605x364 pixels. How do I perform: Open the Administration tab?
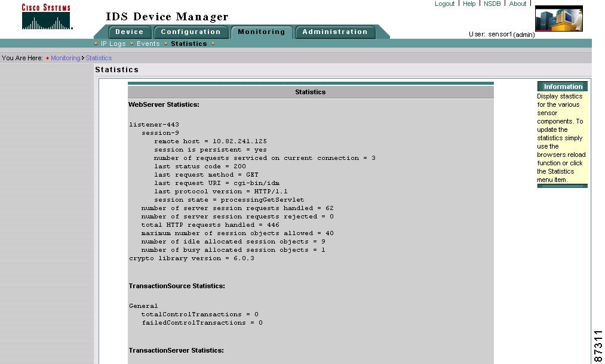pyautogui.click(x=335, y=32)
